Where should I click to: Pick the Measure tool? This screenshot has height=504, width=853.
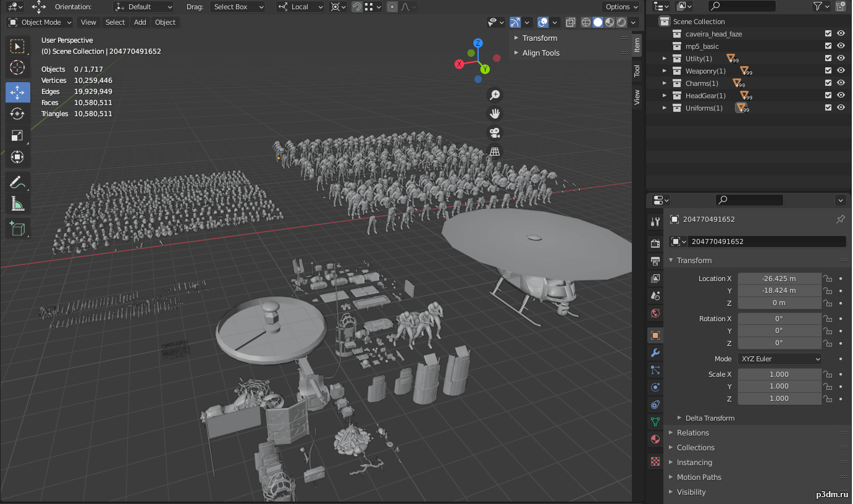pyautogui.click(x=17, y=204)
